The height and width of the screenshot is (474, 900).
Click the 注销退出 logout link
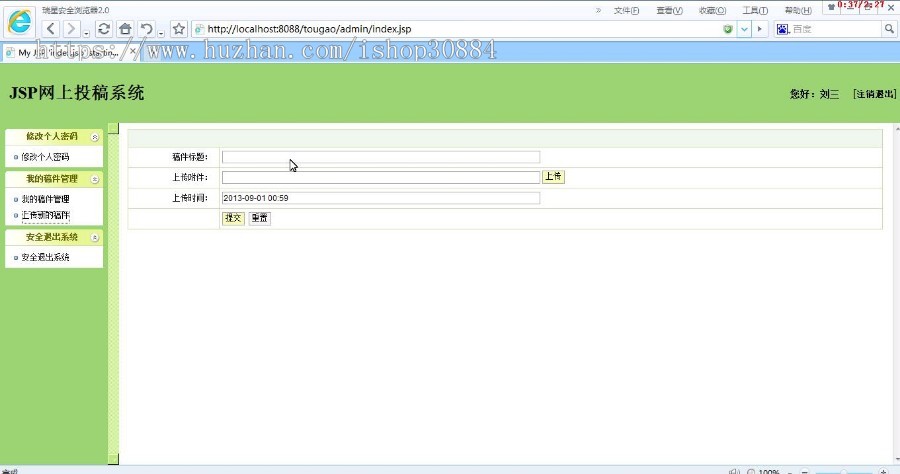pos(874,94)
